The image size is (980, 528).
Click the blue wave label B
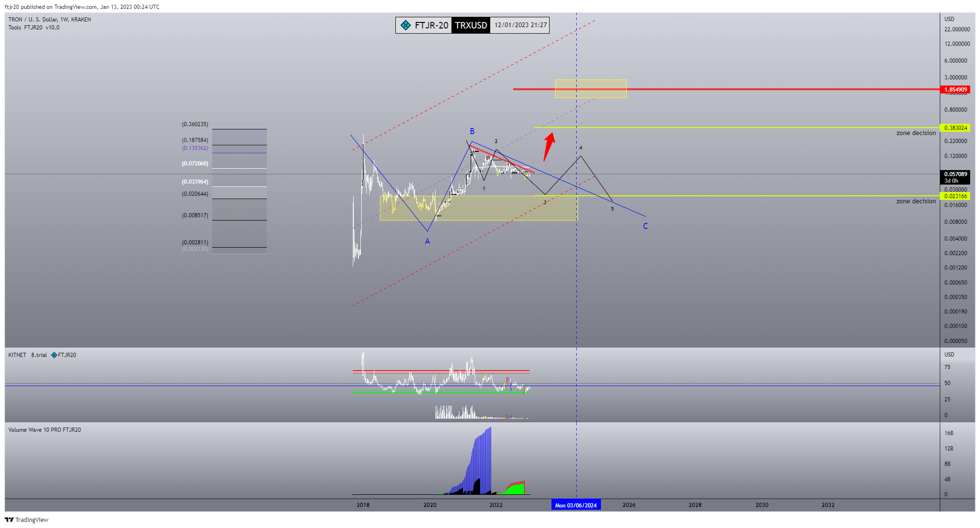[x=472, y=131]
